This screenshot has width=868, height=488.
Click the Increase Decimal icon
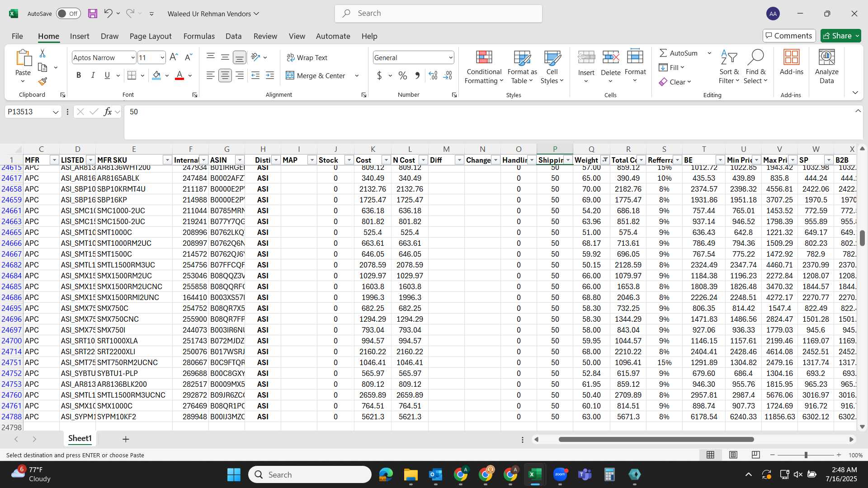tap(433, 75)
